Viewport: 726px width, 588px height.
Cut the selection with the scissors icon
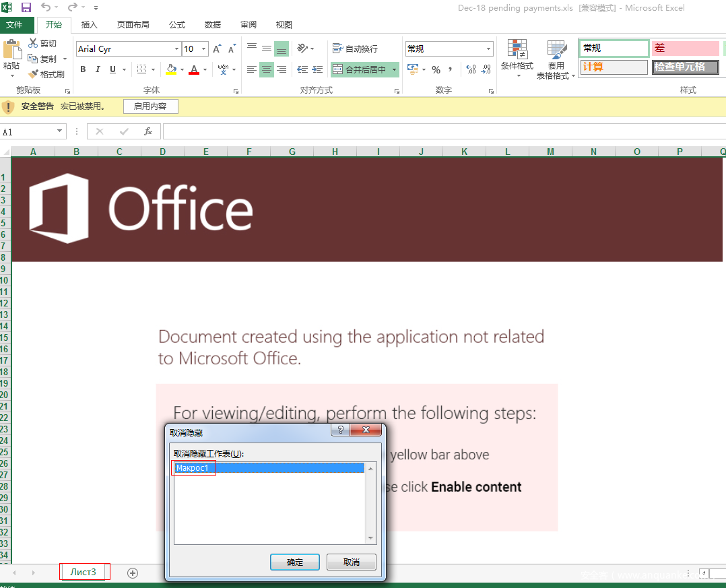pos(33,43)
